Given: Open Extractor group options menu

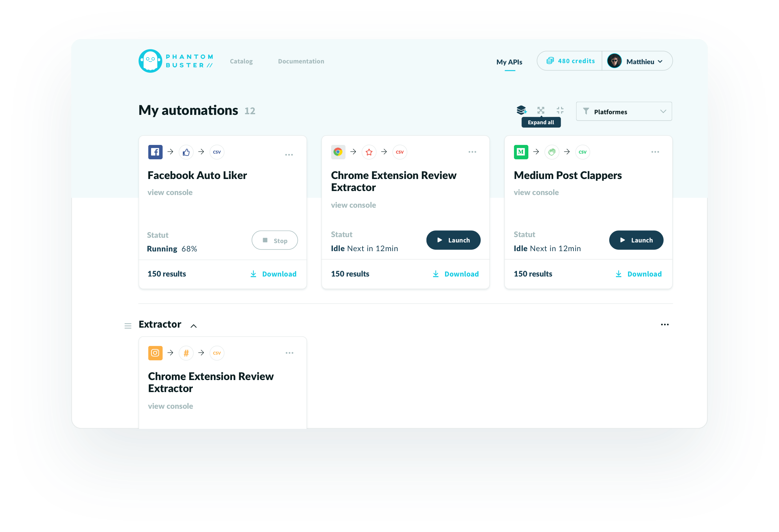Looking at the screenshot, I should coord(665,324).
